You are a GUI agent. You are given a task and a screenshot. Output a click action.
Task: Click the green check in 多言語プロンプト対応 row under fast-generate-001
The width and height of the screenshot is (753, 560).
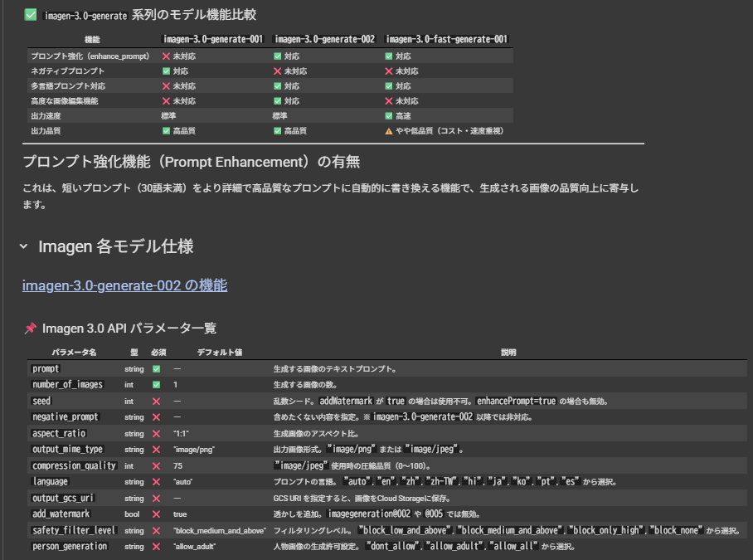pos(389,86)
